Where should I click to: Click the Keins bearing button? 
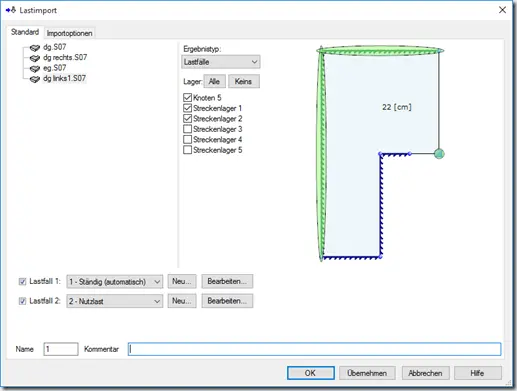point(244,81)
